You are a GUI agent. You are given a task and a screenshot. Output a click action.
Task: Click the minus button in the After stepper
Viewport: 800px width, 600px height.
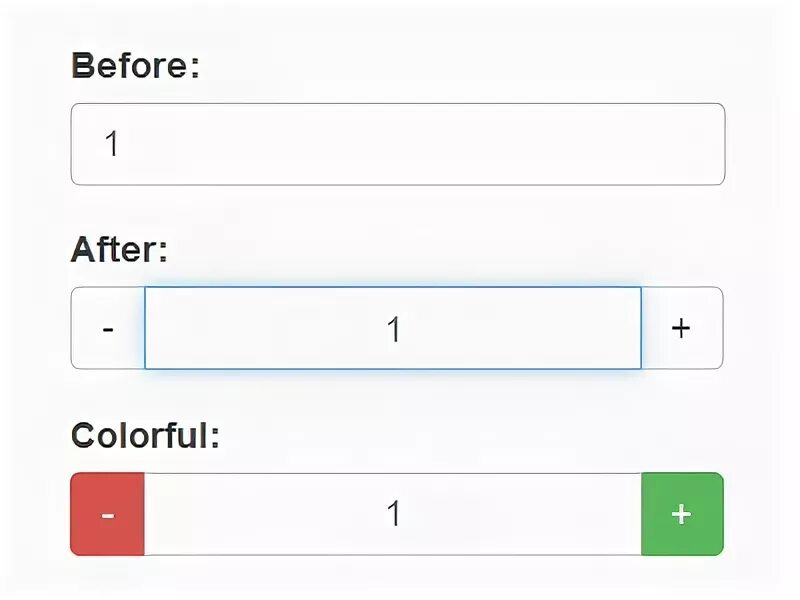[108, 328]
